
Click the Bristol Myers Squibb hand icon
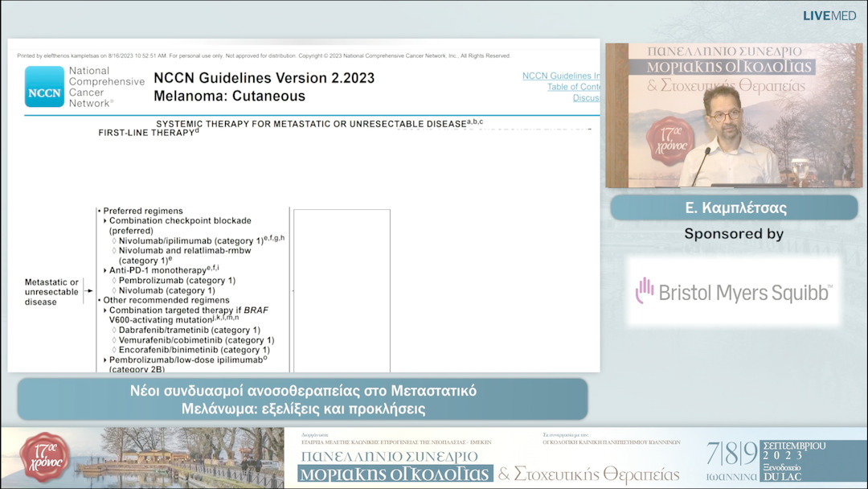click(645, 290)
